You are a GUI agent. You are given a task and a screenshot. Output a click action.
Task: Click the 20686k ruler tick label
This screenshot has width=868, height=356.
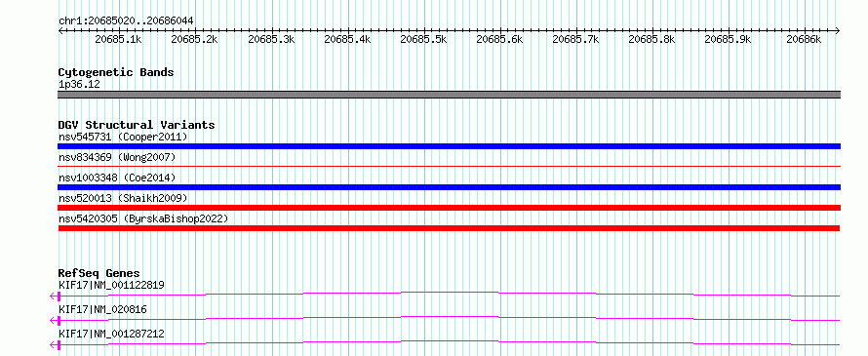(805, 39)
